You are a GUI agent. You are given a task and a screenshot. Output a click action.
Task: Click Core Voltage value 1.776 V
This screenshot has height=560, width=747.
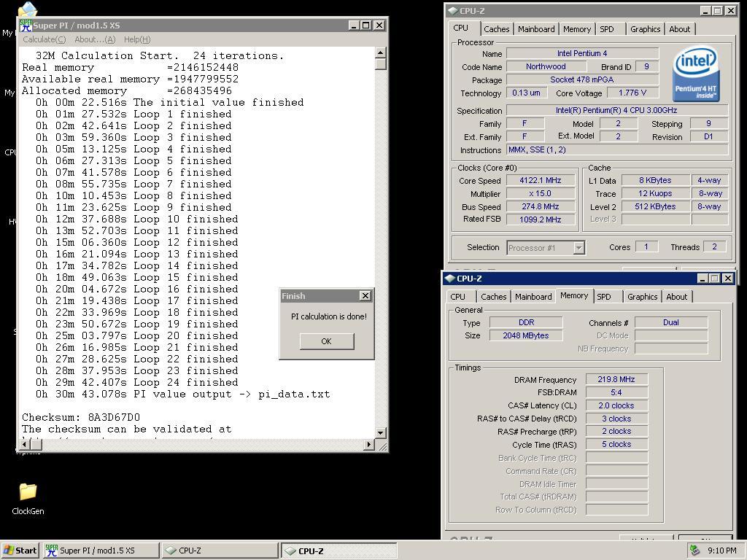632,93
